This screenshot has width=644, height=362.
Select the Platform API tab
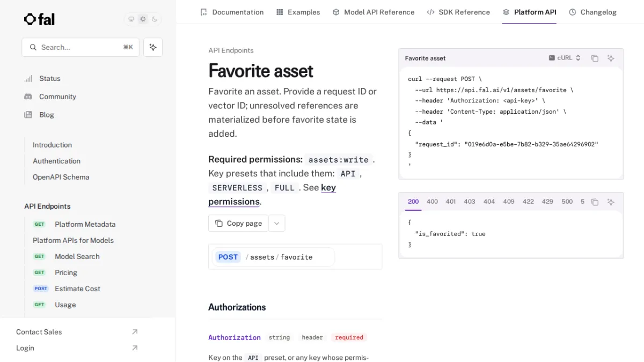click(x=529, y=12)
